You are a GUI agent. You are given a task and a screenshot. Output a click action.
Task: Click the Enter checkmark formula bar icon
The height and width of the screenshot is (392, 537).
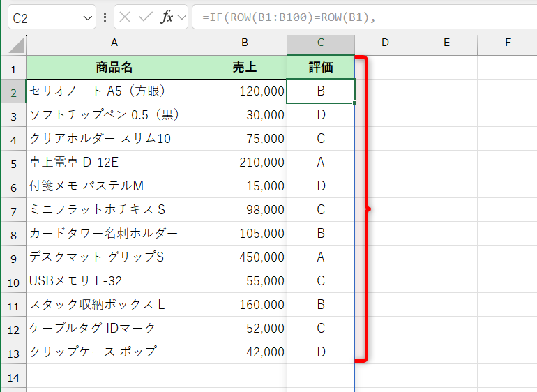coord(146,17)
